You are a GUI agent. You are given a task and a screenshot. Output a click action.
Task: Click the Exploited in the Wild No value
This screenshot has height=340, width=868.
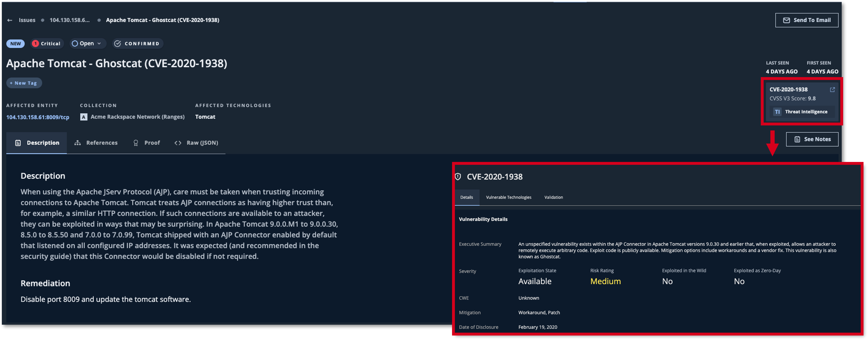pyautogui.click(x=667, y=281)
